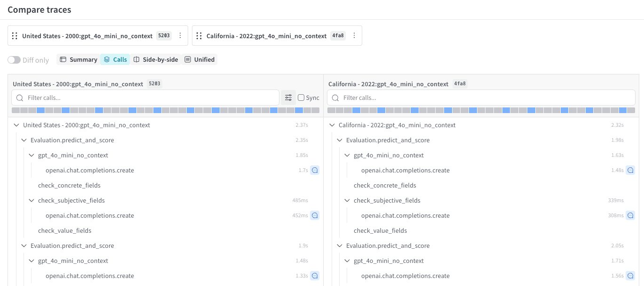
Task: Collapse the gpt_4o_mini_no_context node showing 1.85s
Action: point(32,155)
